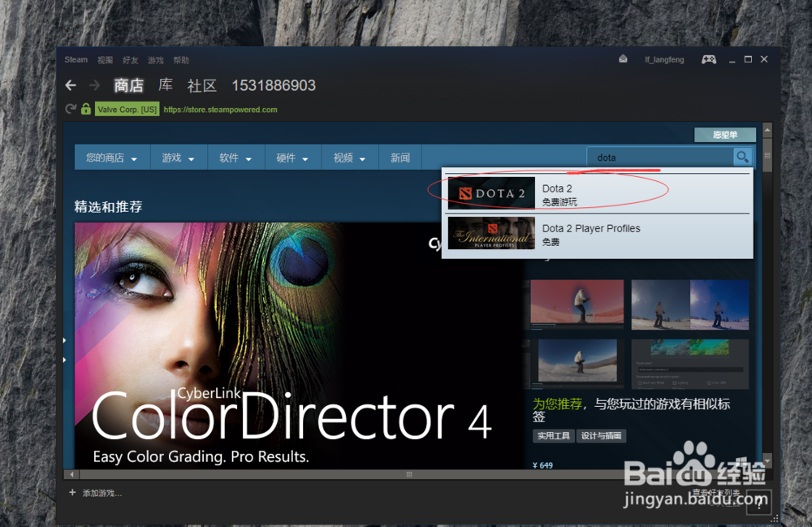Reload the store page

(x=71, y=110)
